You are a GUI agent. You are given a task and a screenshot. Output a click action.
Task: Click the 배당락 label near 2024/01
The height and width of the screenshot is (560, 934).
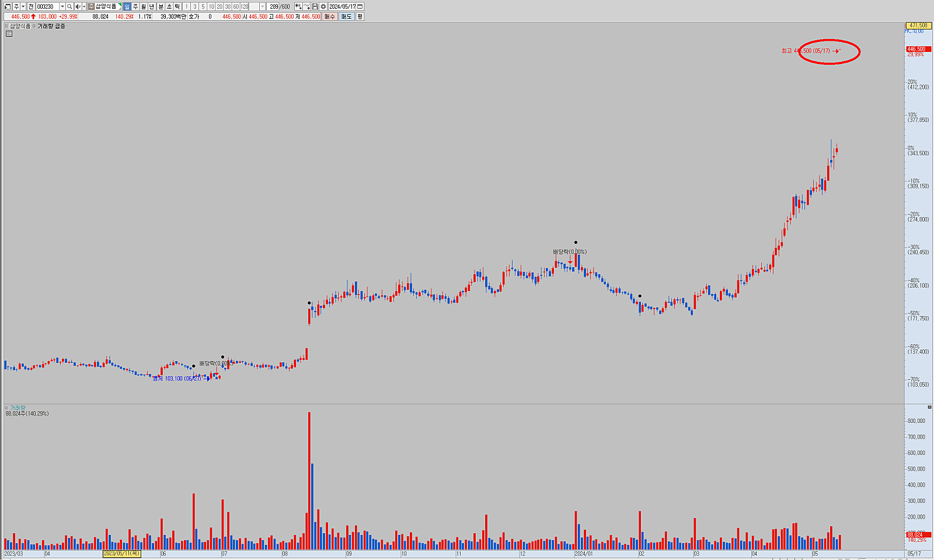(x=570, y=252)
